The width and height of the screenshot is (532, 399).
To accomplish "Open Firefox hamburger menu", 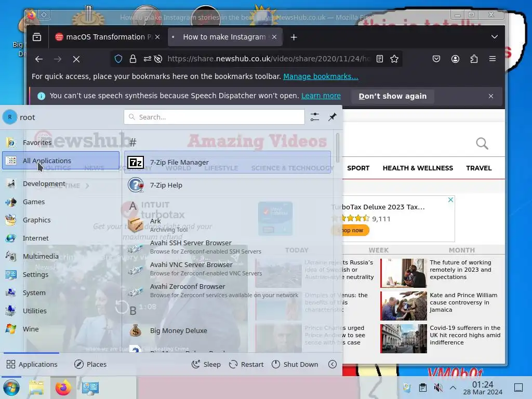I will point(493,59).
